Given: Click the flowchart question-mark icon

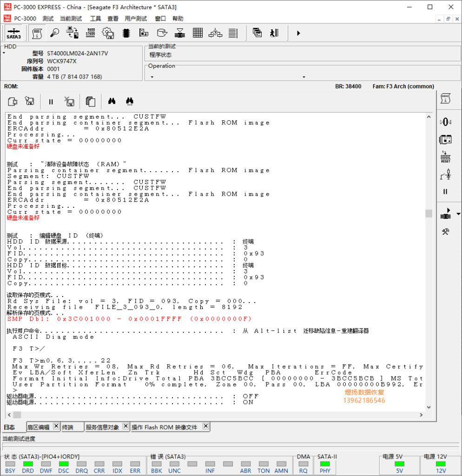Looking at the screenshot, I should pos(216,33).
